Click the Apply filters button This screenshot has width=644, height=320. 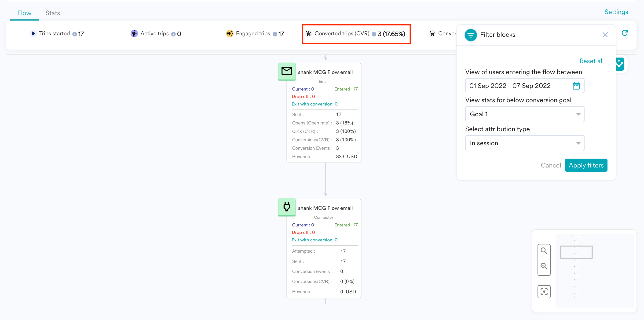[x=586, y=165]
